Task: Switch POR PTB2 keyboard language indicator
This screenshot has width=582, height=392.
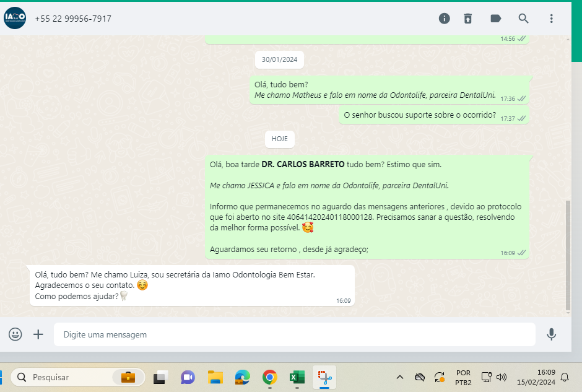Action: pyautogui.click(x=463, y=378)
